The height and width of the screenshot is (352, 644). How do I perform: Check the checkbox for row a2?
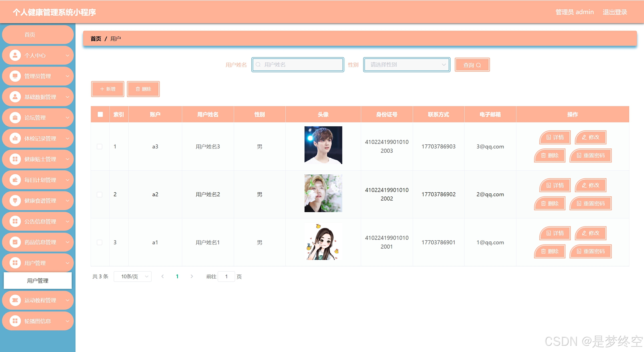coord(100,194)
